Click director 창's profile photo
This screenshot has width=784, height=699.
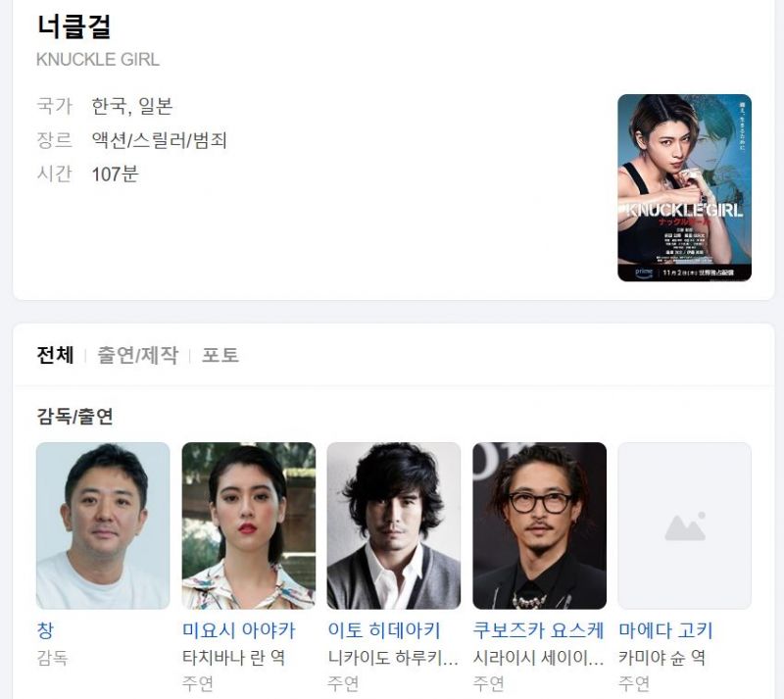pyautogui.click(x=103, y=525)
